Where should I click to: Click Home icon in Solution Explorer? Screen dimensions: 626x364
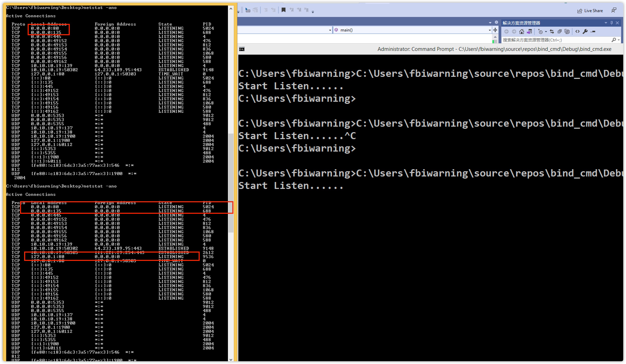pos(522,31)
